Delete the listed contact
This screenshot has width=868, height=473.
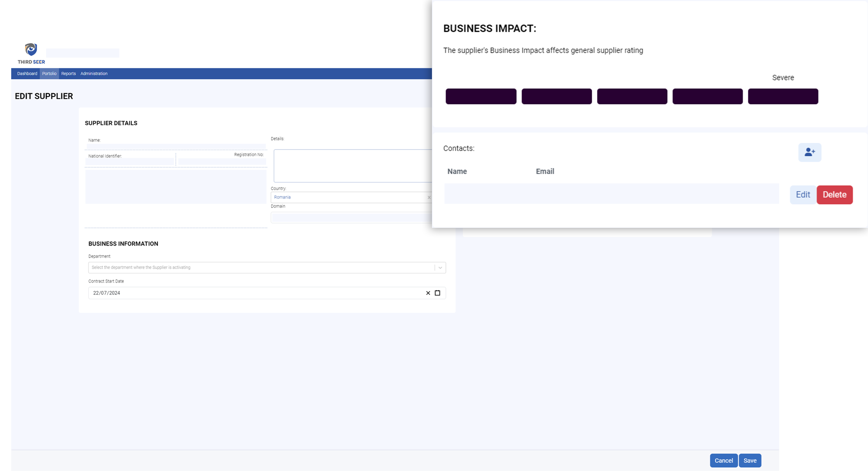[834, 195]
